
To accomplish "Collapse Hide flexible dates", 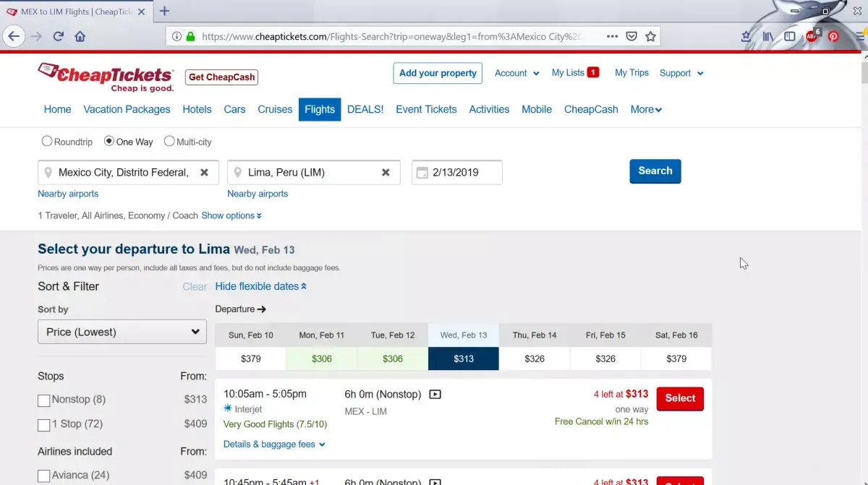I will coord(261,286).
